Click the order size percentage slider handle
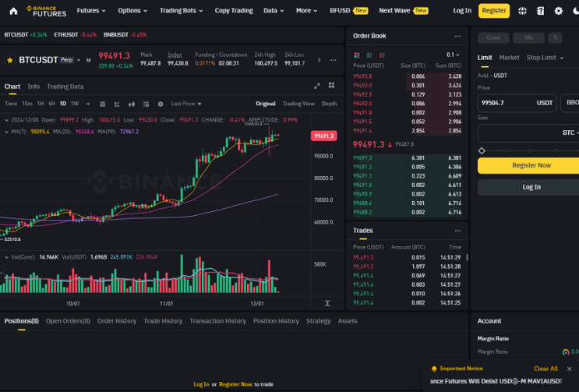Viewport: 579px width, 392px height. [x=482, y=150]
